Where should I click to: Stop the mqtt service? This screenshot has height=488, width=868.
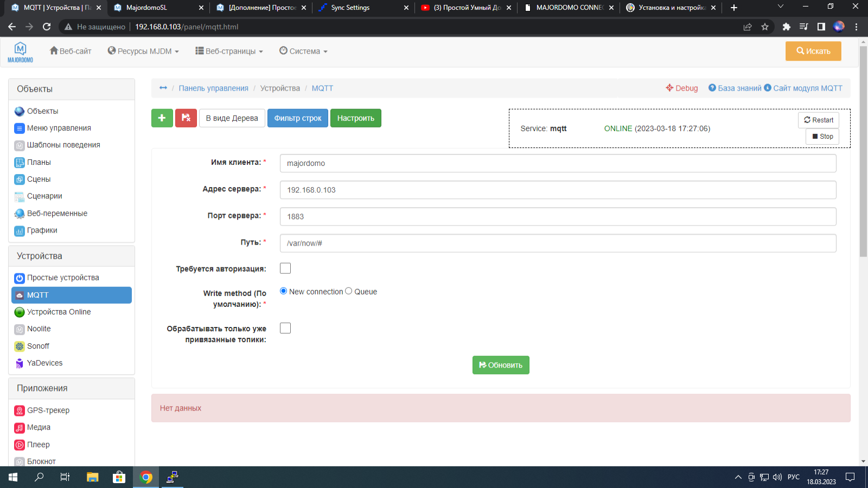pos(822,137)
